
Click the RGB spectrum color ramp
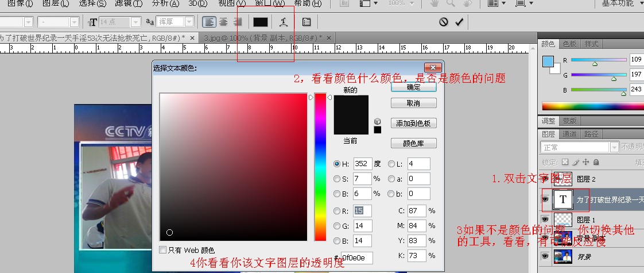[593, 106]
